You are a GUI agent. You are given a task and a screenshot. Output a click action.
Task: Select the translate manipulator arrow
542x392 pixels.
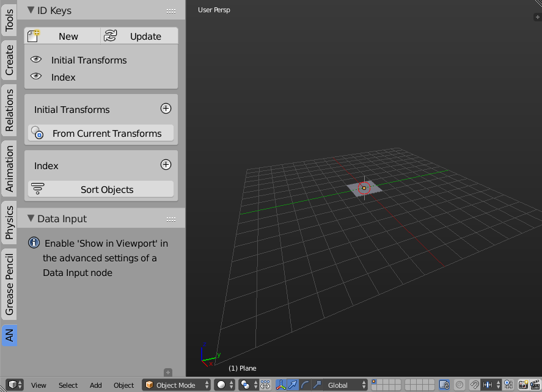pos(293,385)
